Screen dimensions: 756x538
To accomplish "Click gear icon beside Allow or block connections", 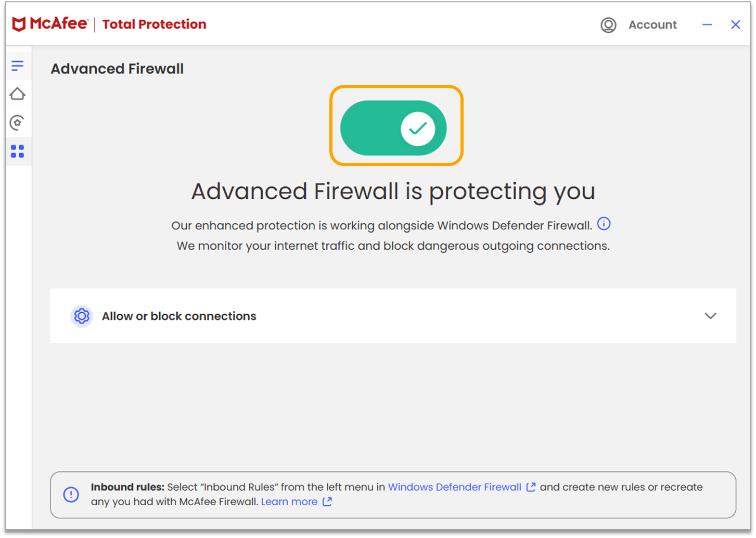I will 82,316.
